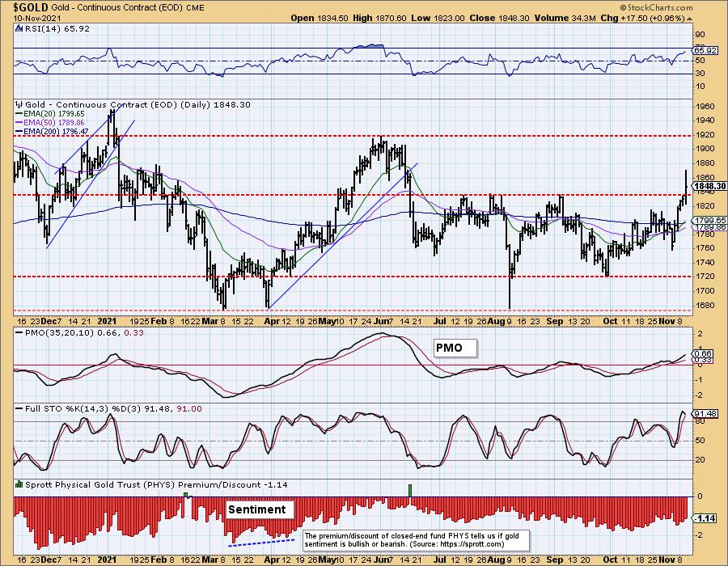Image resolution: width=728 pixels, height=566 pixels.
Task: Click the Low 1823.00 header value
Action: coord(438,18)
